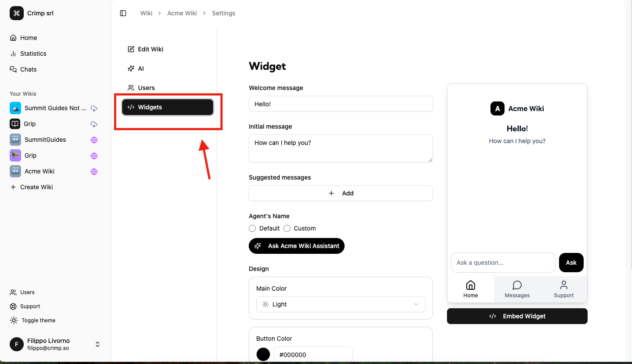Click the cloud icon beside Summit Guides Not
Screen dimensions: 632x364
point(94,108)
